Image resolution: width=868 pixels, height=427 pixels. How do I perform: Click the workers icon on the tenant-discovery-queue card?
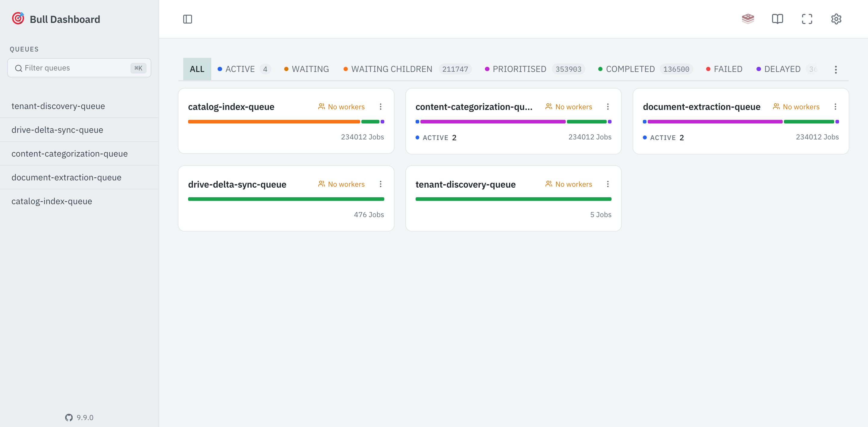click(549, 184)
